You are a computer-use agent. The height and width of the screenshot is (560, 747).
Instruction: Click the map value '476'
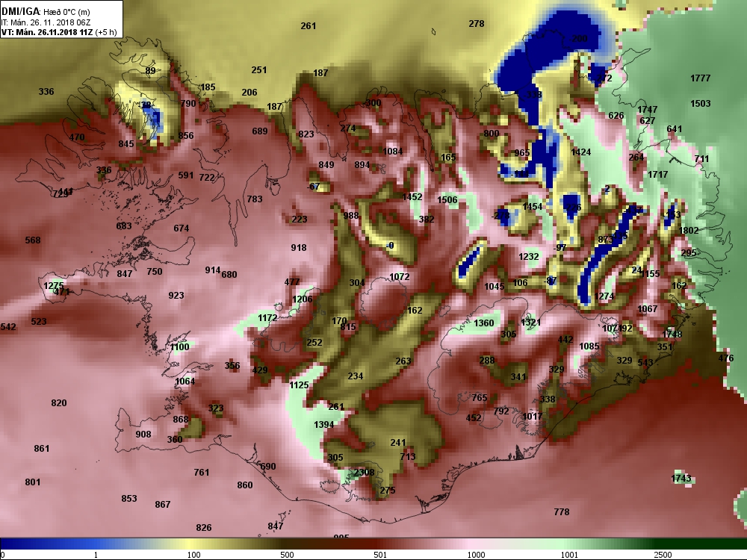[x=726, y=358]
